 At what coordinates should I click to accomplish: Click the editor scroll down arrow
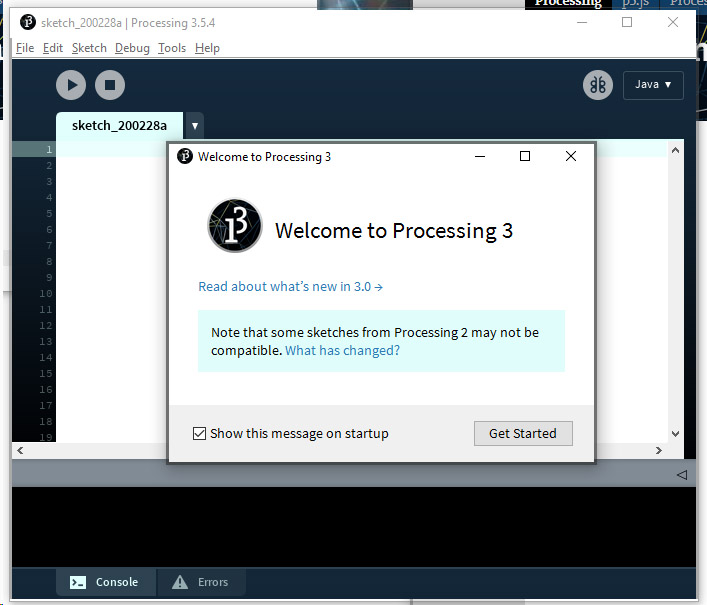click(675, 434)
